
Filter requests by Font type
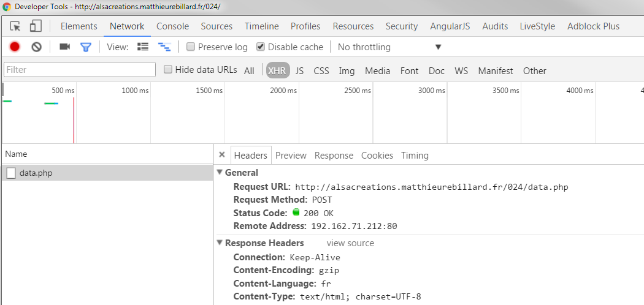[x=410, y=71]
